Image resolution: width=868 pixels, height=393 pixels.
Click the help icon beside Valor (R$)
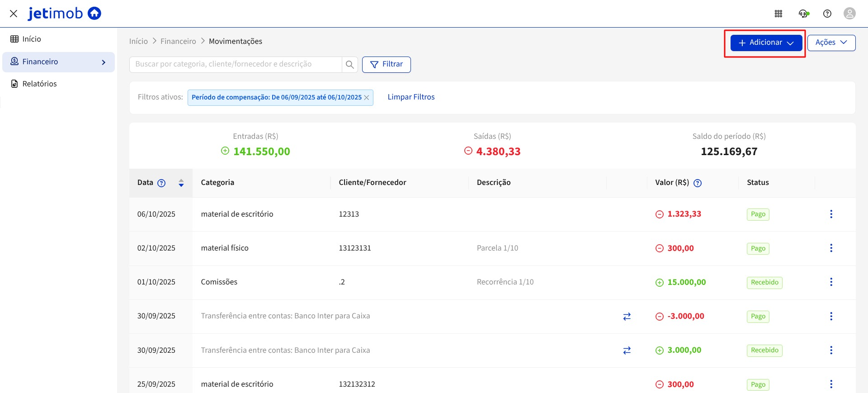(x=698, y=183)
